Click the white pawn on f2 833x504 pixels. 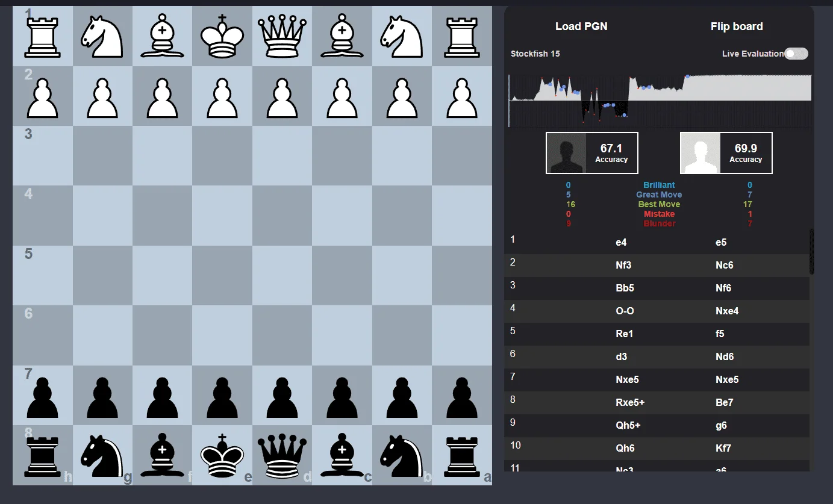click(x=162, y=98)
